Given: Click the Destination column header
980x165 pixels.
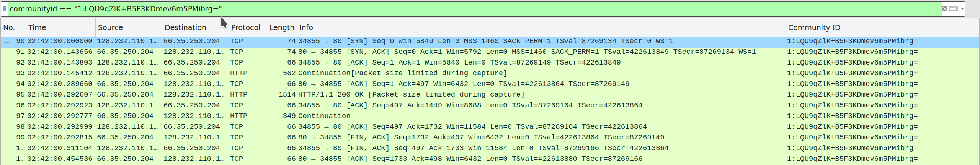Looking at the screenshot, I should click(x=195, y=27).
